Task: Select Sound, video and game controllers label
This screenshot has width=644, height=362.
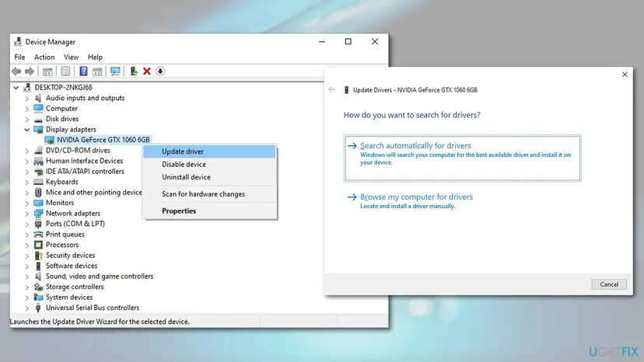Action: tap(100, 277)
